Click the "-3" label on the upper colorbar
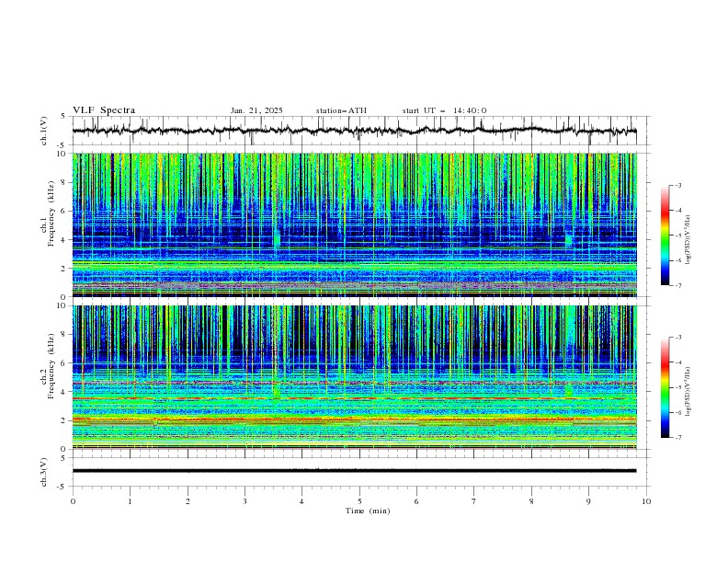This screenshot has width=728, height=563. [678, 185]
